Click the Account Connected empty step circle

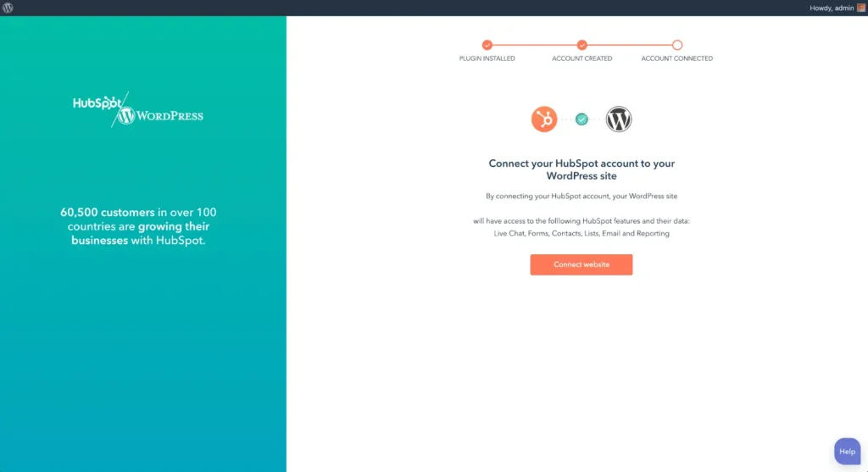click(x=677, y=45)
